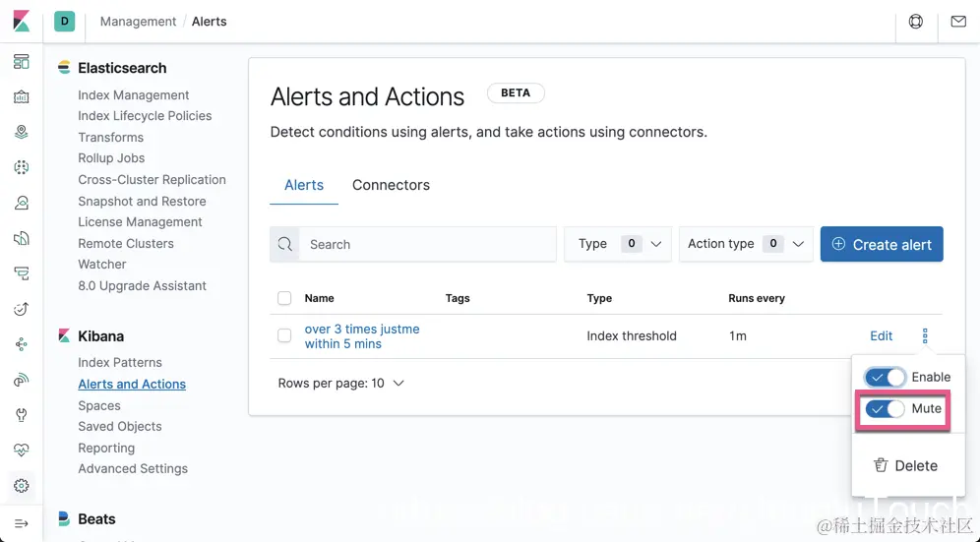
Task: Open Rollup Jobs
Action: [111, 158]
